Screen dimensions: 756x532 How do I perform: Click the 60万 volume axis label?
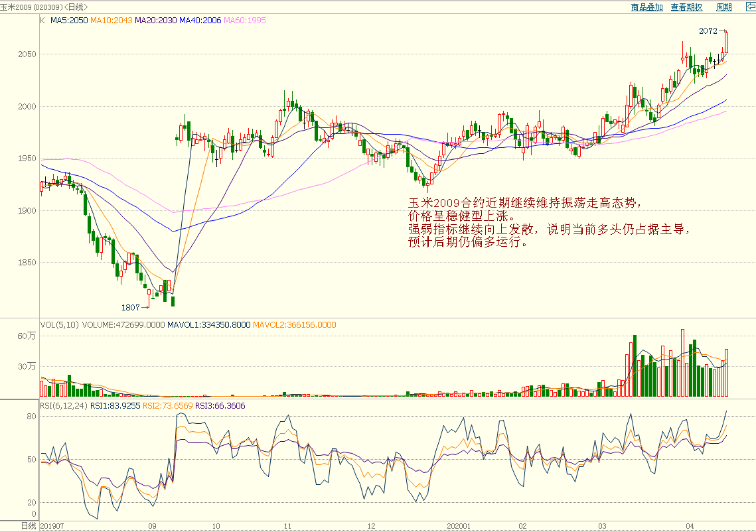point(27,336)
